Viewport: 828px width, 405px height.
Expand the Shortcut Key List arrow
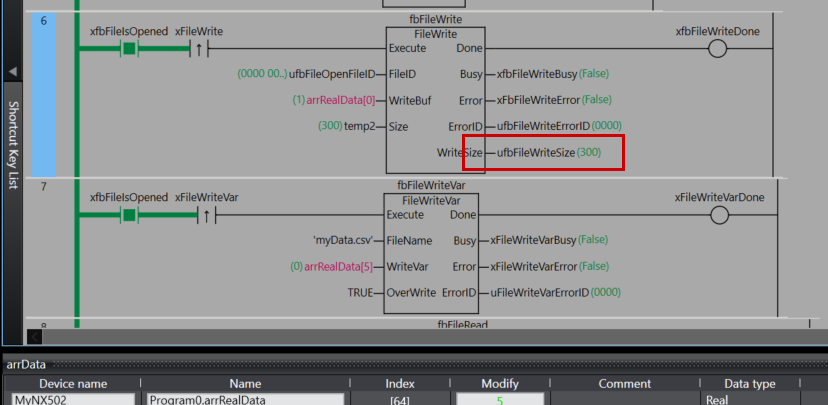point(13,72)
